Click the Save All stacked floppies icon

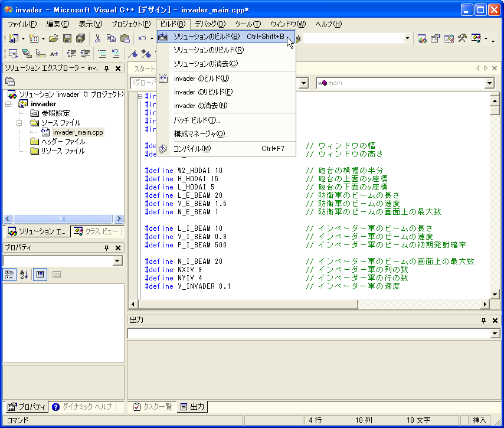point(80,38)
